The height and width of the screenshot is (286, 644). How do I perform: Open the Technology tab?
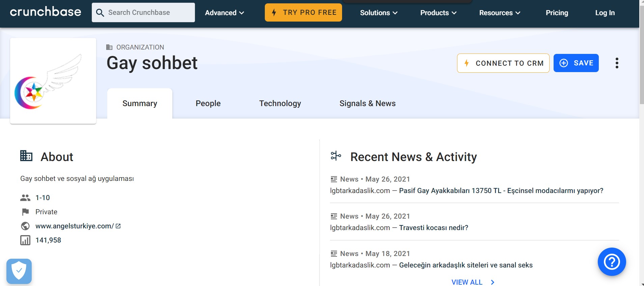[280, 103]
